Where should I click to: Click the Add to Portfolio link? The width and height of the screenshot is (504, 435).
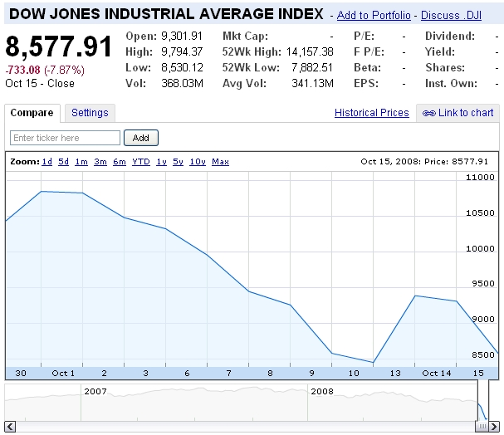click(x=374, y=15)
